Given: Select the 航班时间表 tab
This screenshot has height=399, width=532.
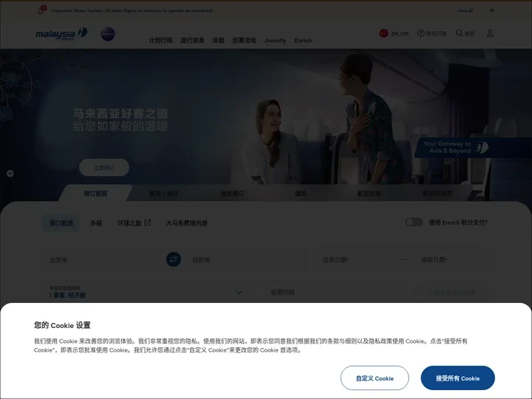Looking at the screenshot, I should 437,194.
